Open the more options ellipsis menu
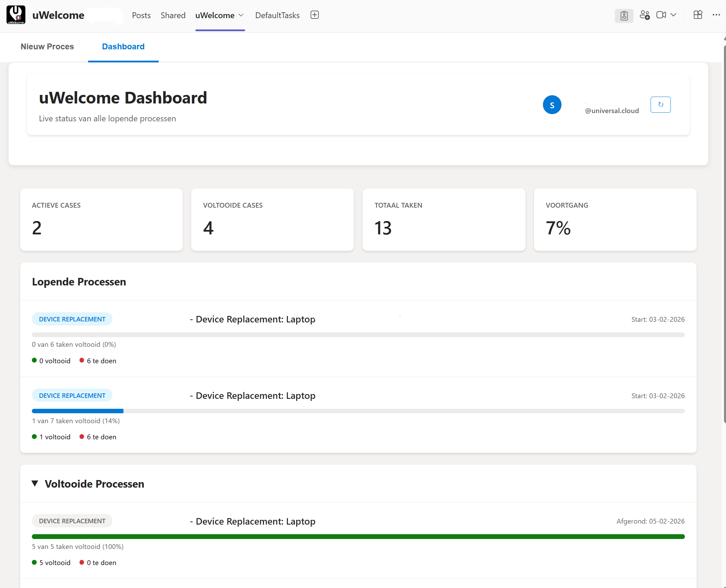 pos(716,15)
